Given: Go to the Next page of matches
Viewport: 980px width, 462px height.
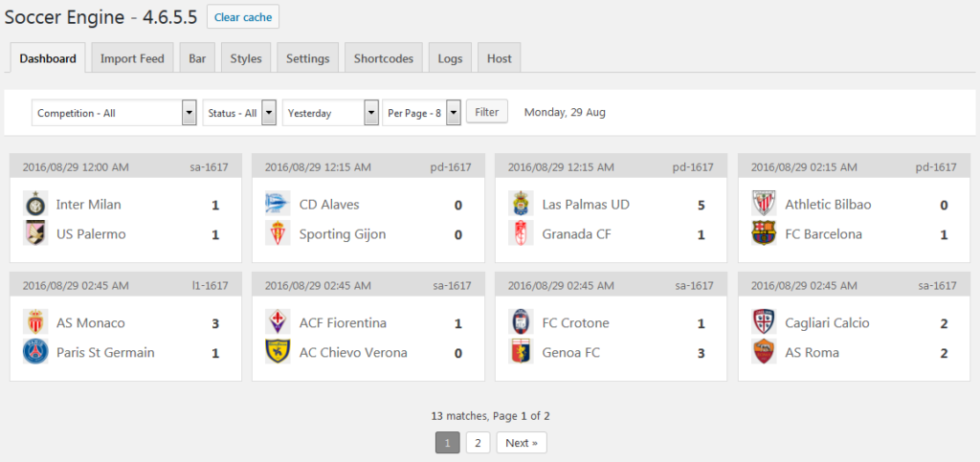Looking at the screenshot, I should click(x=522, y=443).
